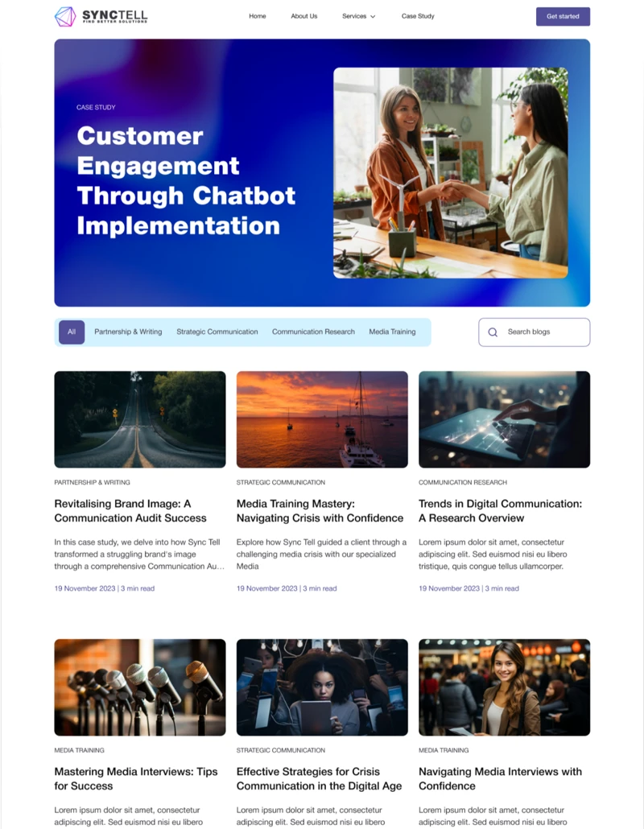
Task: Read Media Training Mastery article
Action: [x=320, y=511]
